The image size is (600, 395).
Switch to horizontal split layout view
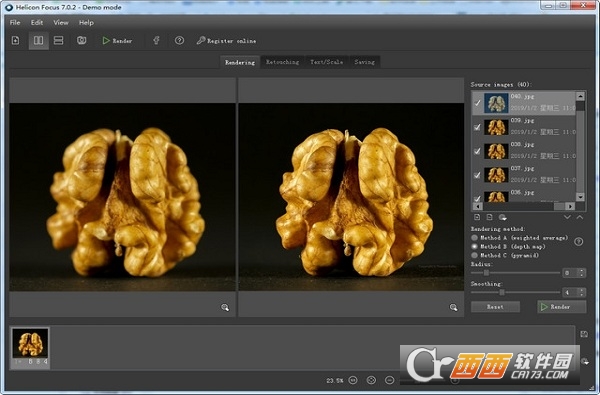click(59, 40)
